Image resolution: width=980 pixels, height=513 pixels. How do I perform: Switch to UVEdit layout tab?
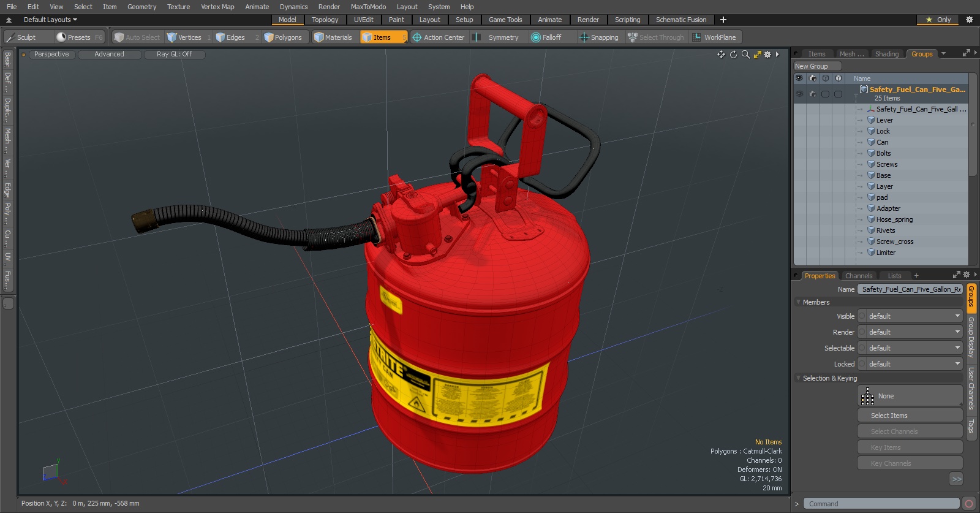click(x=363, y=20)
